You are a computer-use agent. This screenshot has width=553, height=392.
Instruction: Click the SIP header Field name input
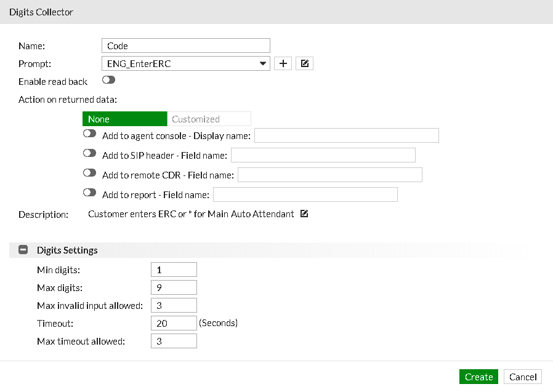point(323,155)
